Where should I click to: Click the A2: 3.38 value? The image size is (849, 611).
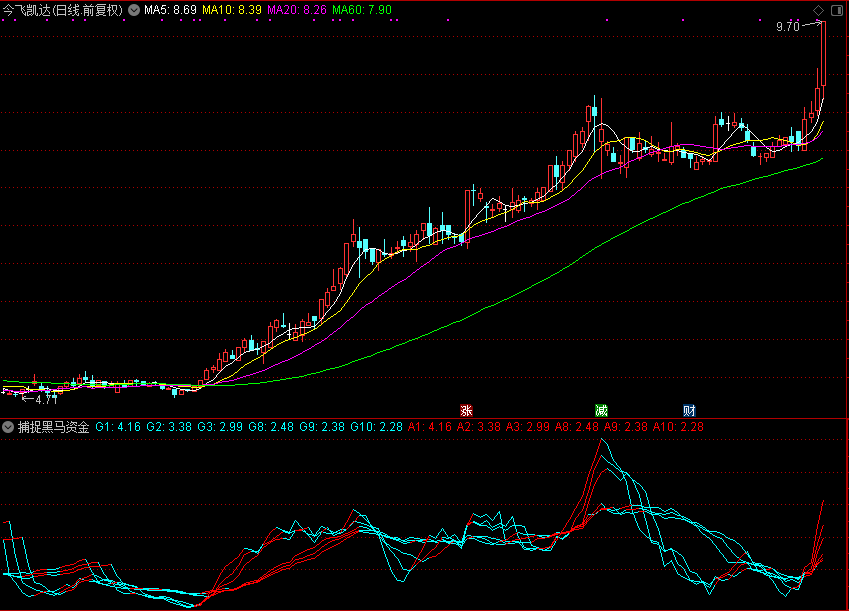[x=479, y=427]
